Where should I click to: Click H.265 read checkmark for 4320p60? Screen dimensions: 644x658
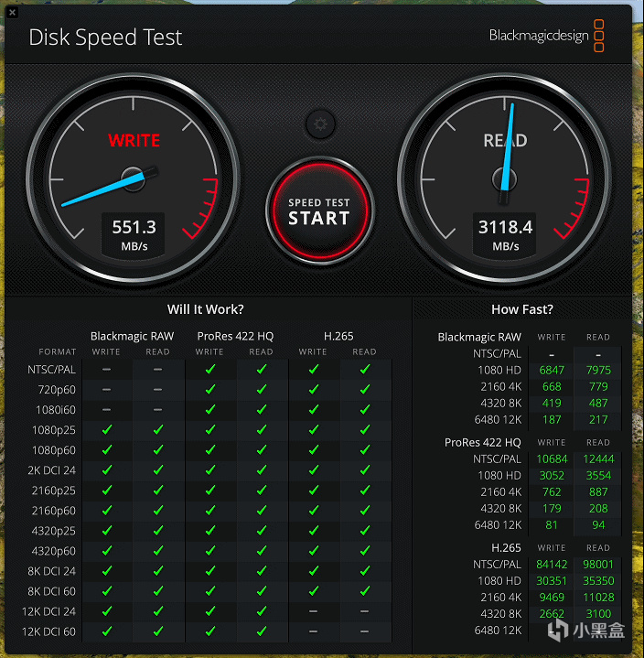[x=365, y=551]
